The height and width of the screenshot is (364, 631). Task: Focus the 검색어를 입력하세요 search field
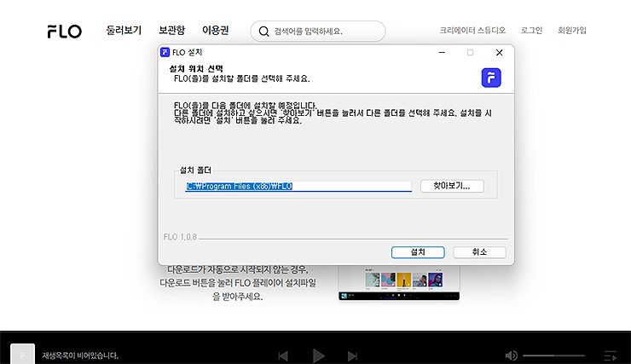(x=318, y=32)
